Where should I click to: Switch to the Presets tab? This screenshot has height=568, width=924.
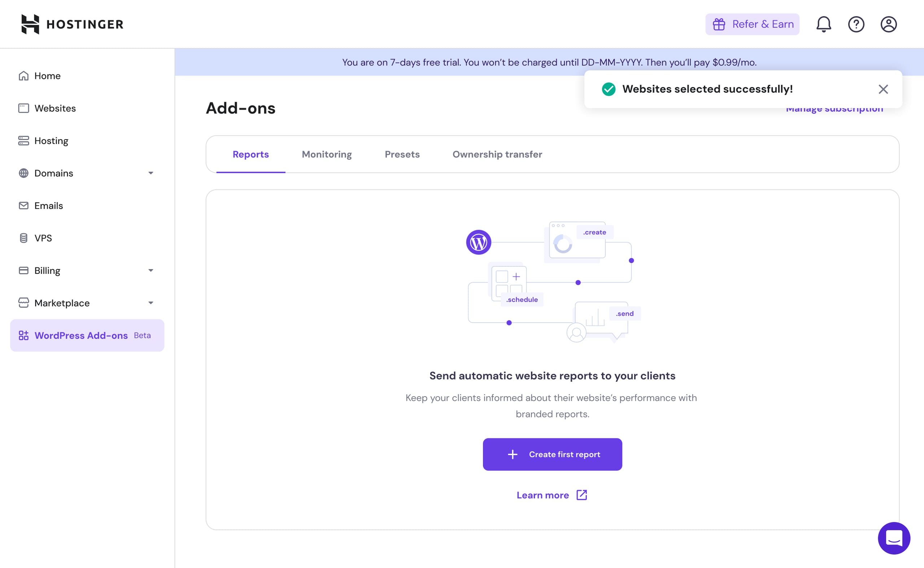coord(402,154)
